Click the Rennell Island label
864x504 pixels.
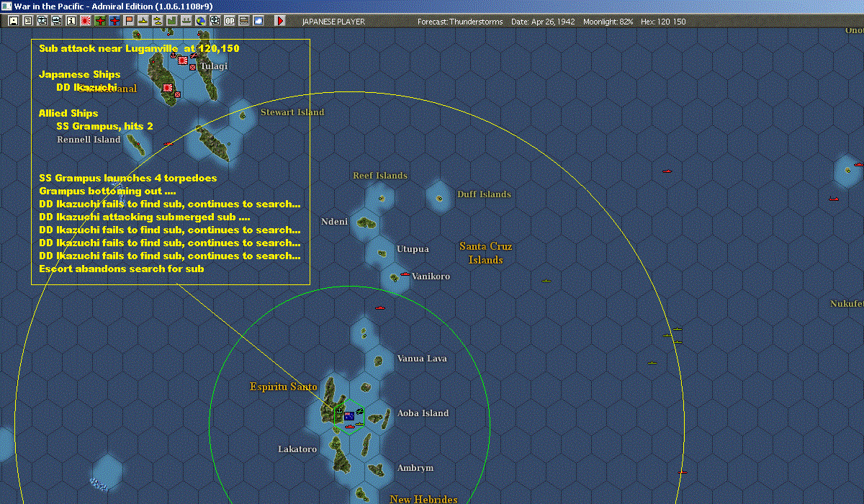pos(89,140)
